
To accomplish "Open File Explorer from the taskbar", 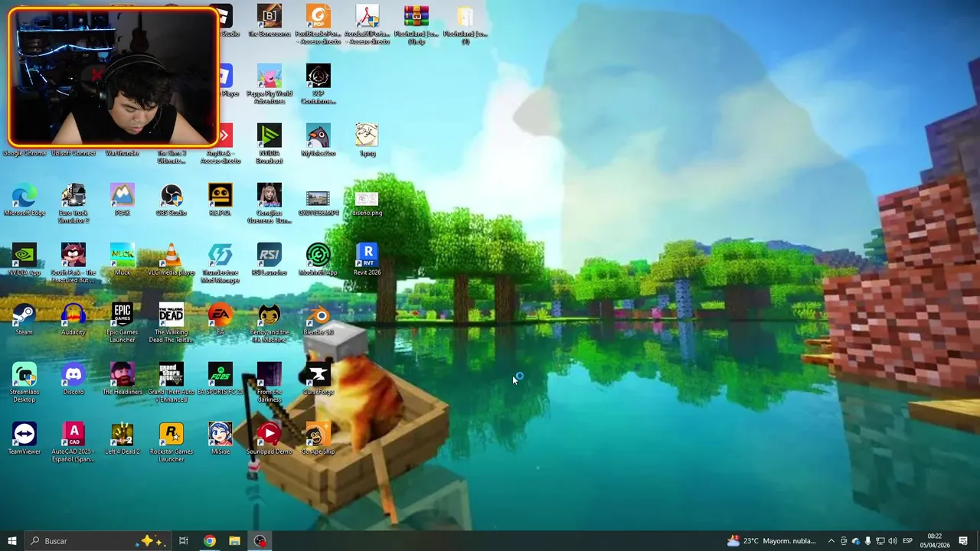I will pyautogui.click(x=234, y=541).
